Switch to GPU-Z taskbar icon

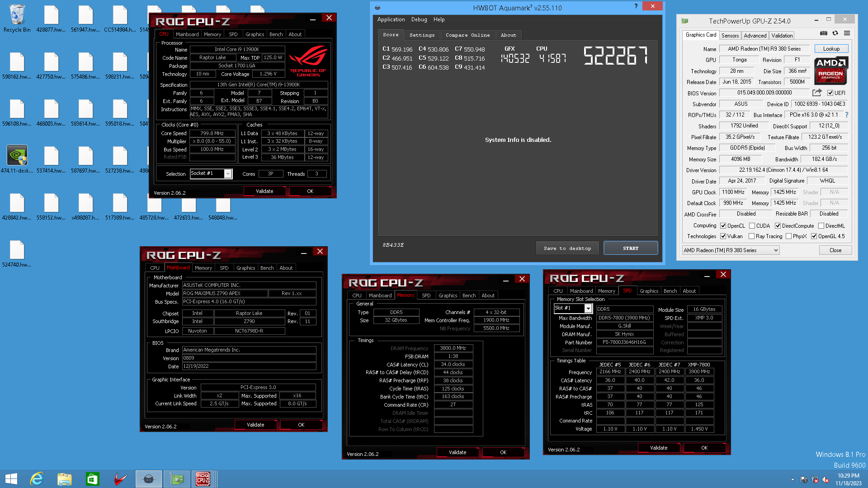[177, 479]
